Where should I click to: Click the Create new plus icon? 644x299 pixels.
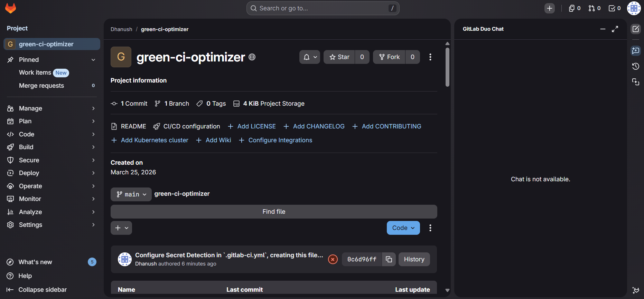[x=550, y=8]
